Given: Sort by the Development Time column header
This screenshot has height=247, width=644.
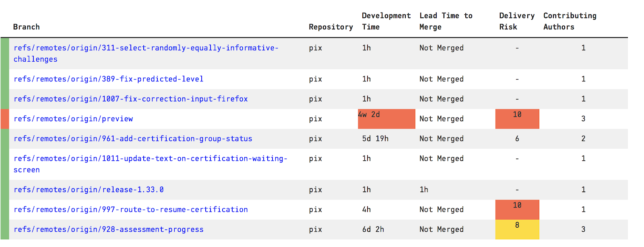Looking at the screenshot, I should pos(386,21).
